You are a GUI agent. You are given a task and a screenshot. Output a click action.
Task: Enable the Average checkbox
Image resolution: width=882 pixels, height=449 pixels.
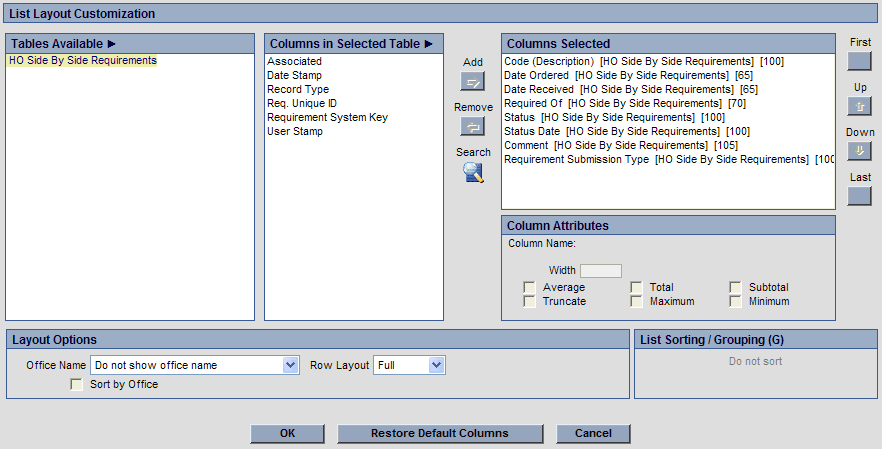[529, 288]
